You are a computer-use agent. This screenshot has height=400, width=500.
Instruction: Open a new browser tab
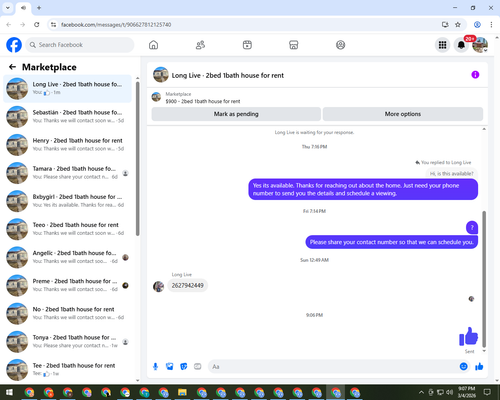(39, 8)
